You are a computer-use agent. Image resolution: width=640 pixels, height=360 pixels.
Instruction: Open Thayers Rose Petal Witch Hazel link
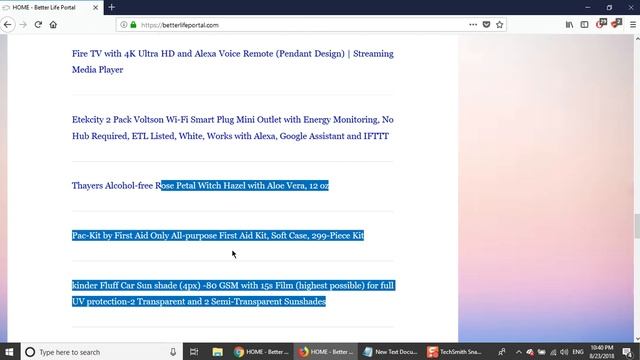click(x=200, y=186)
